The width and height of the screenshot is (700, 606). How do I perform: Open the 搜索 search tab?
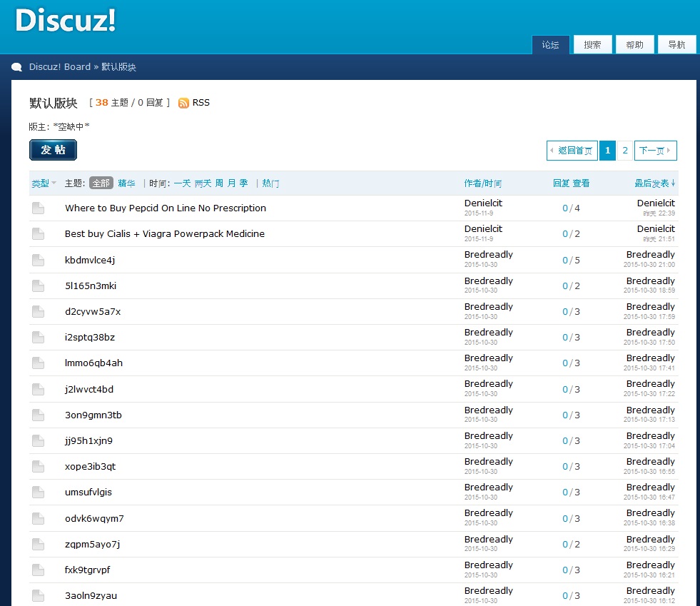(x=592, y=45)
